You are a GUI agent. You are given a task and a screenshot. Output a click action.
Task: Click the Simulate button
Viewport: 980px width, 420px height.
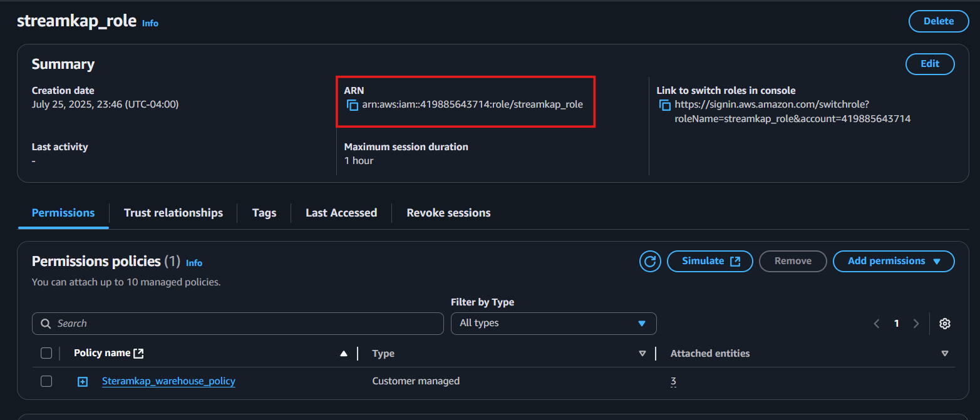(x=710, y=261)
